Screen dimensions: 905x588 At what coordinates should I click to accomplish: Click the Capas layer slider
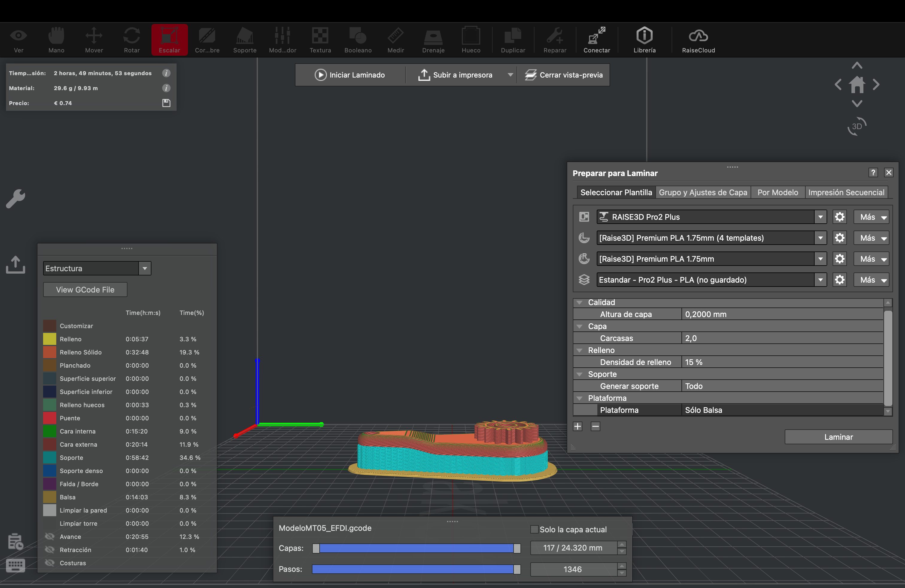[x=416, y=548]
